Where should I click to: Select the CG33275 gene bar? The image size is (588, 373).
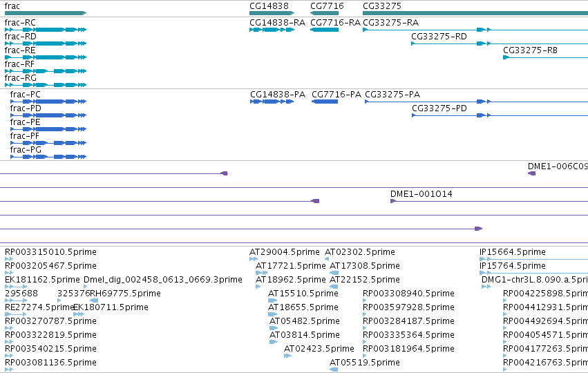click(x=475, y=13)
